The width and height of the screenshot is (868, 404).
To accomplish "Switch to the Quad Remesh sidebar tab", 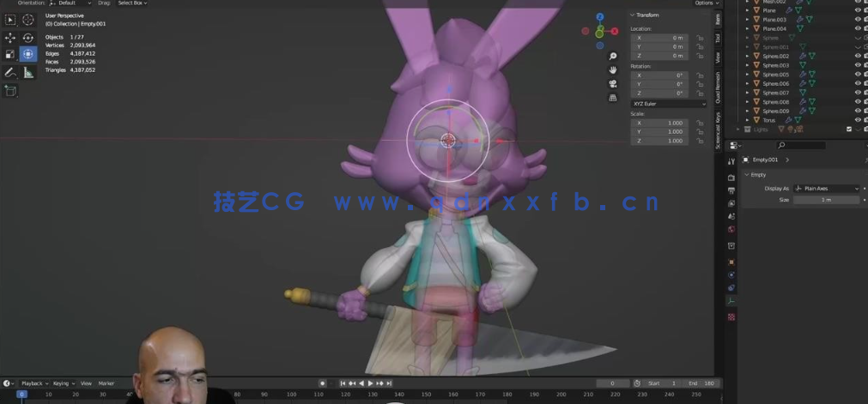I will point(718,88).
